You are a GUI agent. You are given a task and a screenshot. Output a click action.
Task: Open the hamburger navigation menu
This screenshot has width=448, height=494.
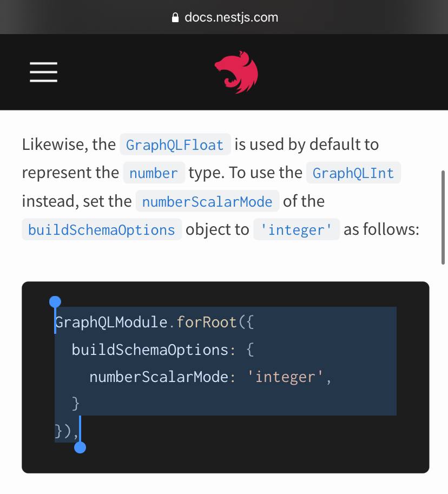click(43, 72)
